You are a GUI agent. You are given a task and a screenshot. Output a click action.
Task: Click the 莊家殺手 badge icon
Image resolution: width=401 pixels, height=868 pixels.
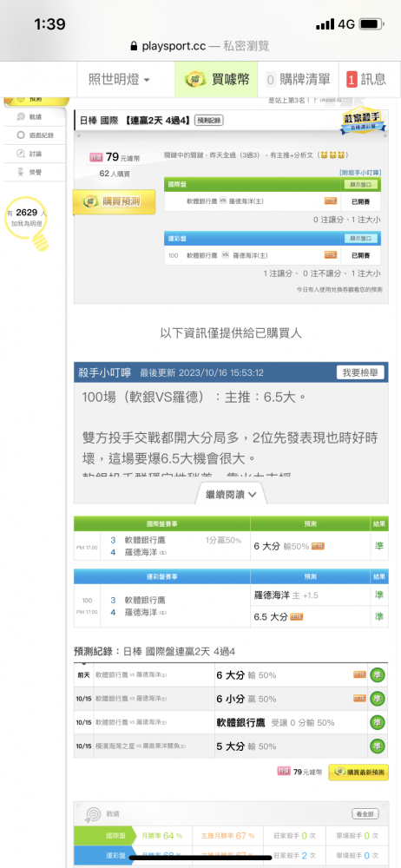[x=363, y=120]
